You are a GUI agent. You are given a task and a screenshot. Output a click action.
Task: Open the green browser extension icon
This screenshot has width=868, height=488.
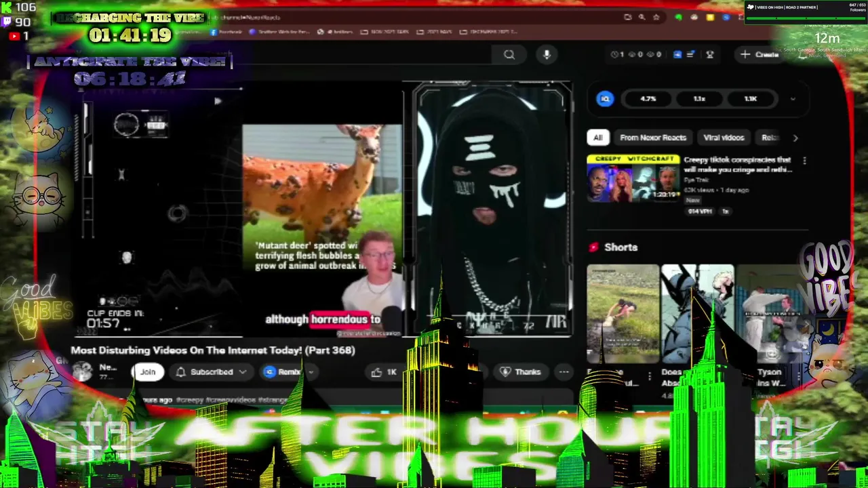coord(678,17)
